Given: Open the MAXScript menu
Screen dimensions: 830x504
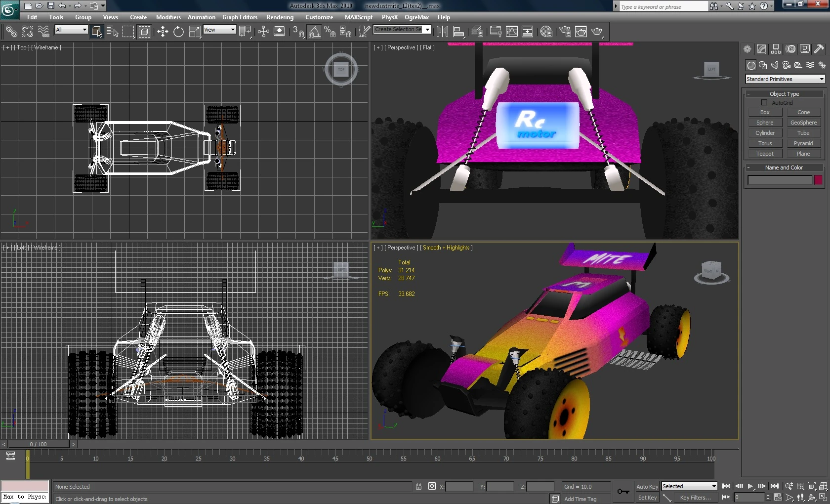Looking at the screenshot, I should 359,17.
